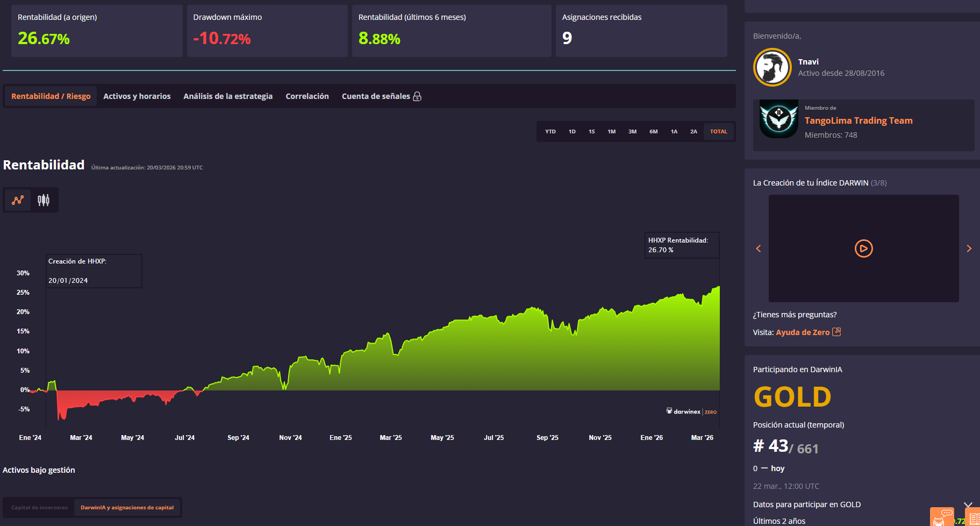Open the Cuenta de señales tab
Viewport: 980px width, 526px height.
tap(382, 96)
